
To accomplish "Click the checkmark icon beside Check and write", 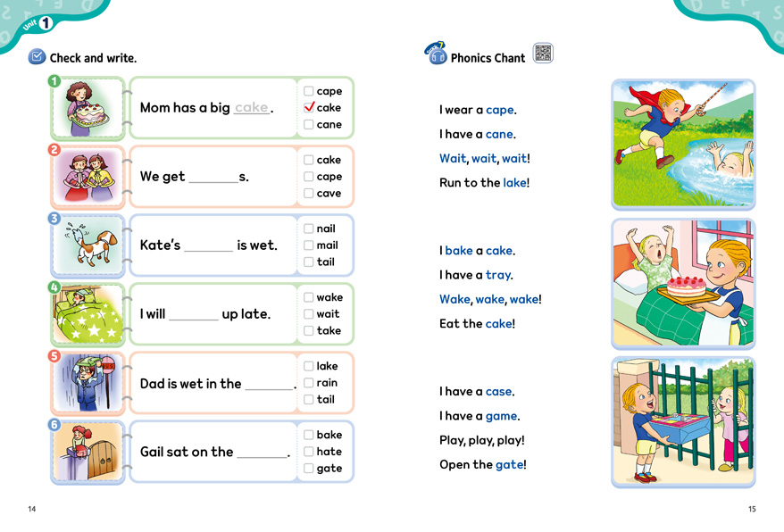I will point(37,57).
